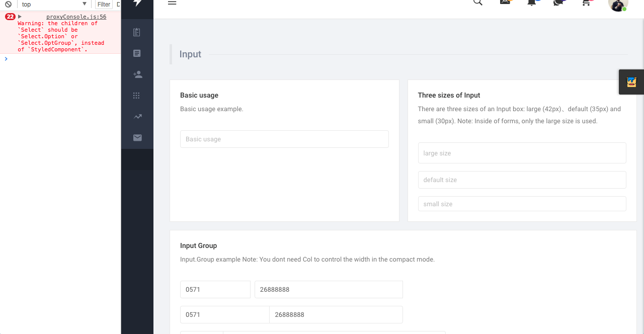Screen dimensions: 644x334
Task: Click the 'Input.Group example Note' description text
Action: click(307, 260)
